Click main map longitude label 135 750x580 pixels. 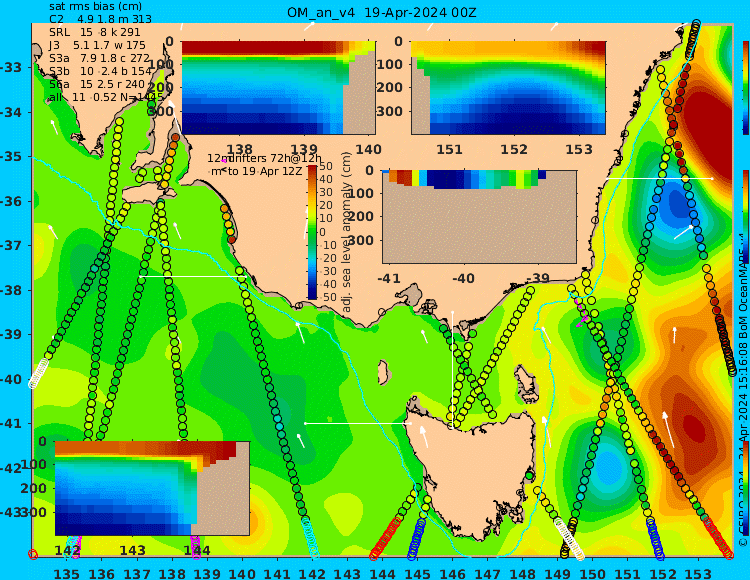[x=66, y=573]
